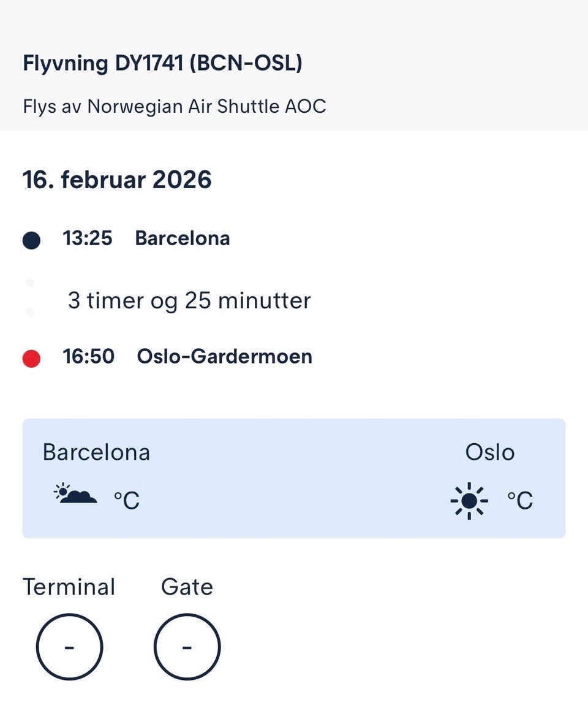Click the Gate label

click(x=187, y=587)
